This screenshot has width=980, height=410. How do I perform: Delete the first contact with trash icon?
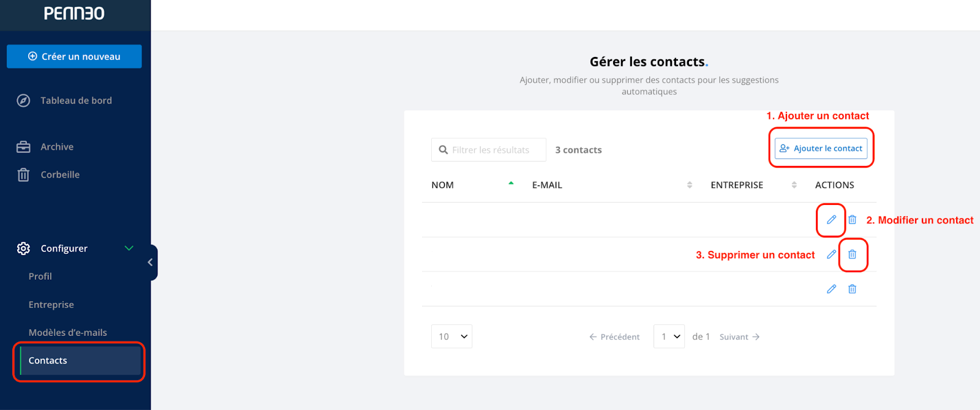tap(852, 220)
